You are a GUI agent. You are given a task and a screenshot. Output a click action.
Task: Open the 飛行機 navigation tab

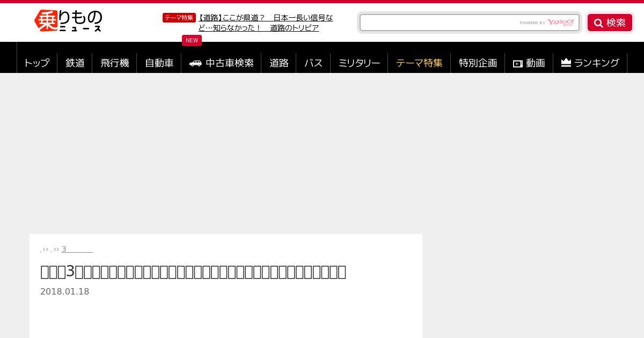(115, 63)
